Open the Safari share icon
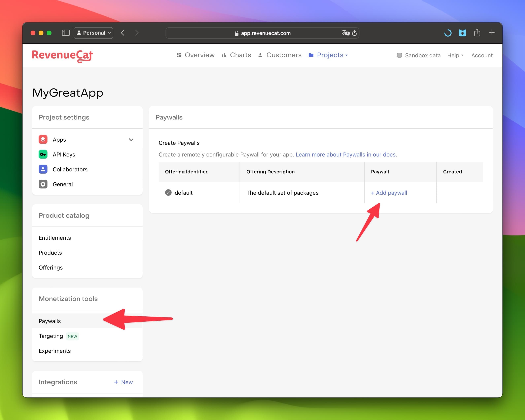This screenshot has height=420, width=525. pyautogui.click(x=477, y=33)
